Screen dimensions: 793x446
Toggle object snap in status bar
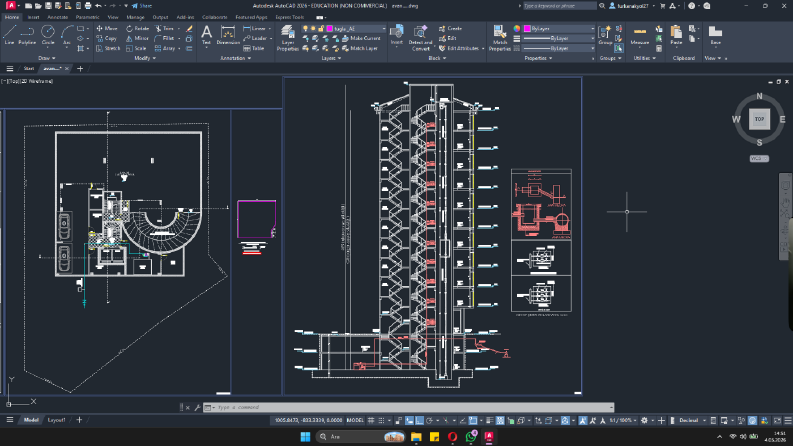point(473,420)
